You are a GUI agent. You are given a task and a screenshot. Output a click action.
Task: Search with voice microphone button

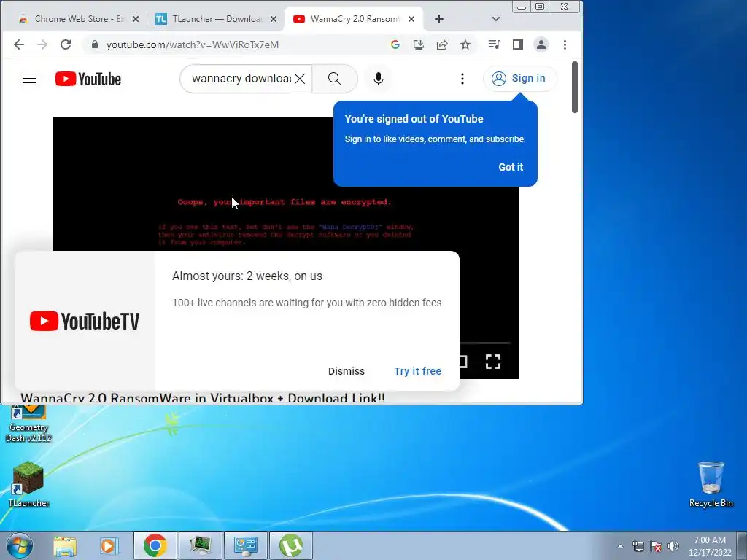[x=379, y=79]
